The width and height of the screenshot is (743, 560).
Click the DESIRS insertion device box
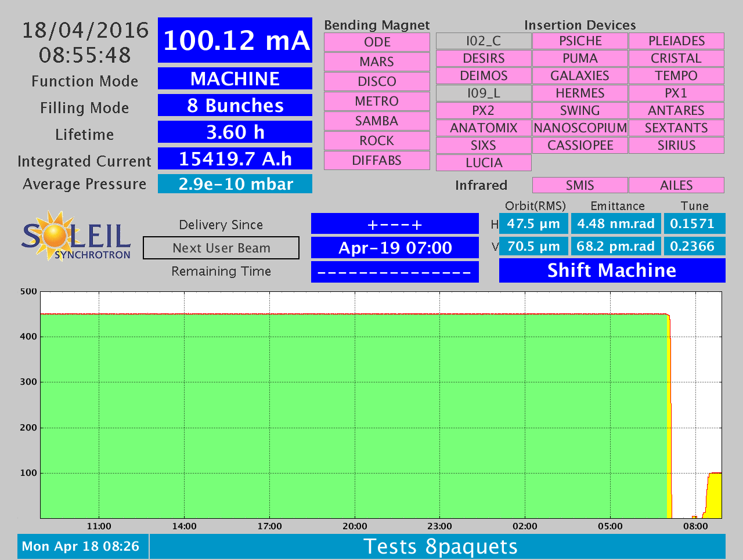pyautogui.click(x=484, y=59)
